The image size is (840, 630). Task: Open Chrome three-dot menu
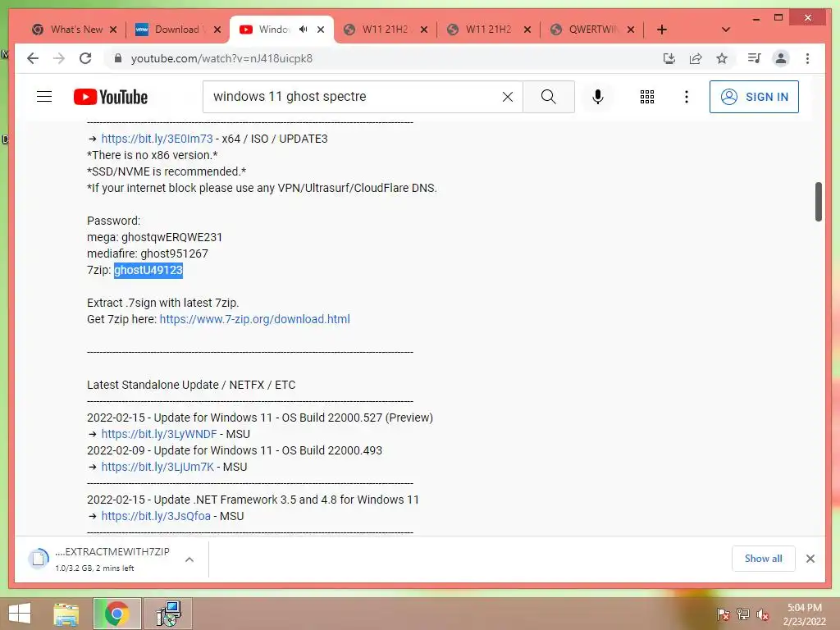(x=807, y=58)
